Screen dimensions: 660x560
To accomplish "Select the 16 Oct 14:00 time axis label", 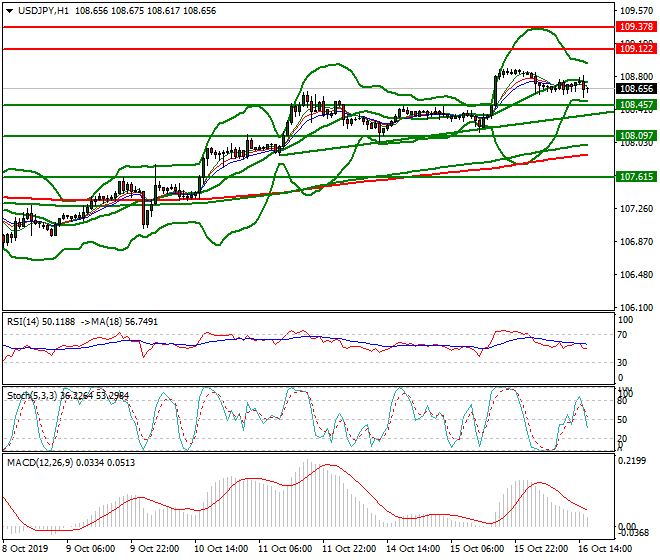I will tap(605, 549).
